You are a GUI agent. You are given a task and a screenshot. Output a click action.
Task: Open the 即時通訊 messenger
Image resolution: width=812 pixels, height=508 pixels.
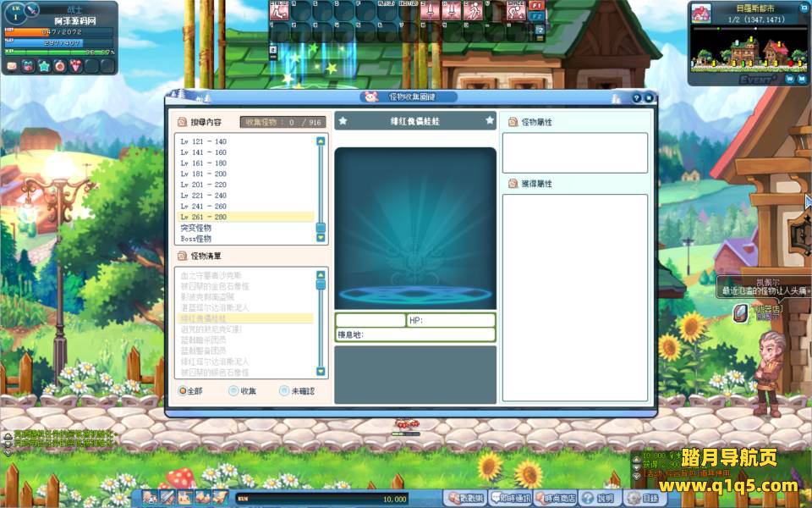click(510, 497)
